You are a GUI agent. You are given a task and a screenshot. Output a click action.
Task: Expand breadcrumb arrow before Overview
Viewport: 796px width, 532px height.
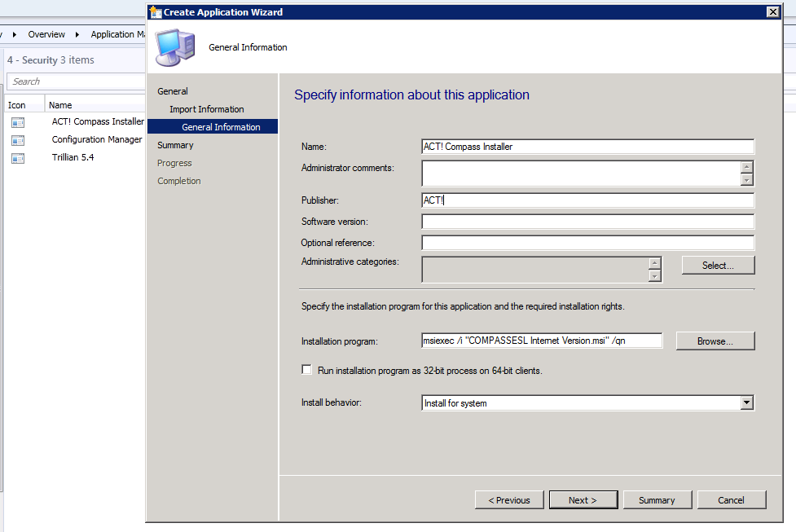(x=14, y=34)
